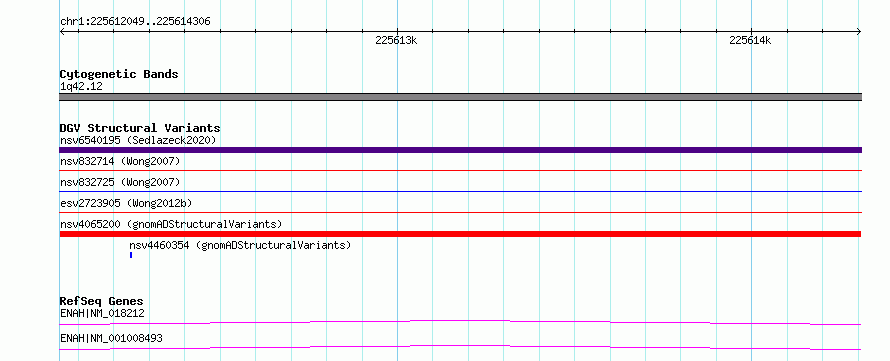Open variant nsv4065200 (gnomADStructuralVariants) label

[171, 224]
